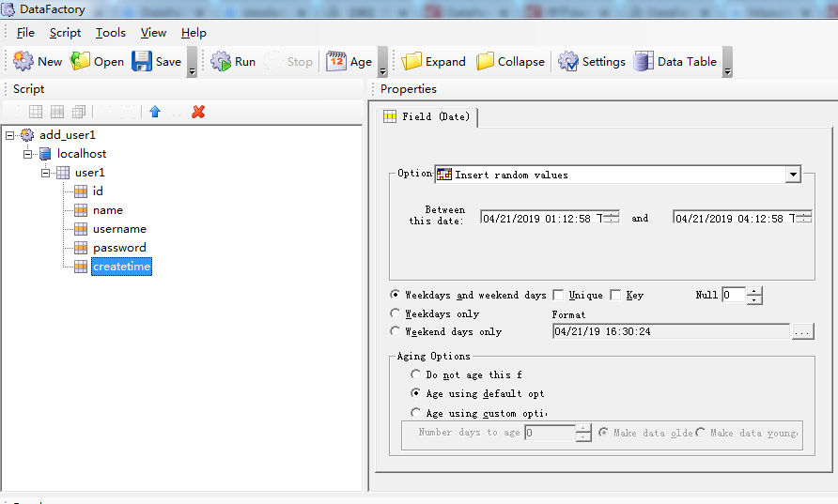Click the name field icon

click(x=81, y=210)
